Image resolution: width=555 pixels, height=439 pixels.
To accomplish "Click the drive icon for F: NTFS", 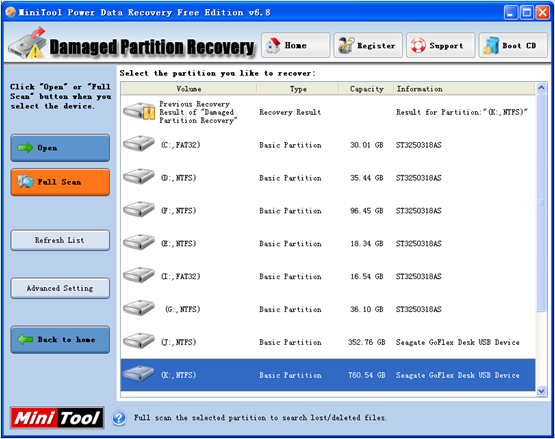I will [139, 210].
